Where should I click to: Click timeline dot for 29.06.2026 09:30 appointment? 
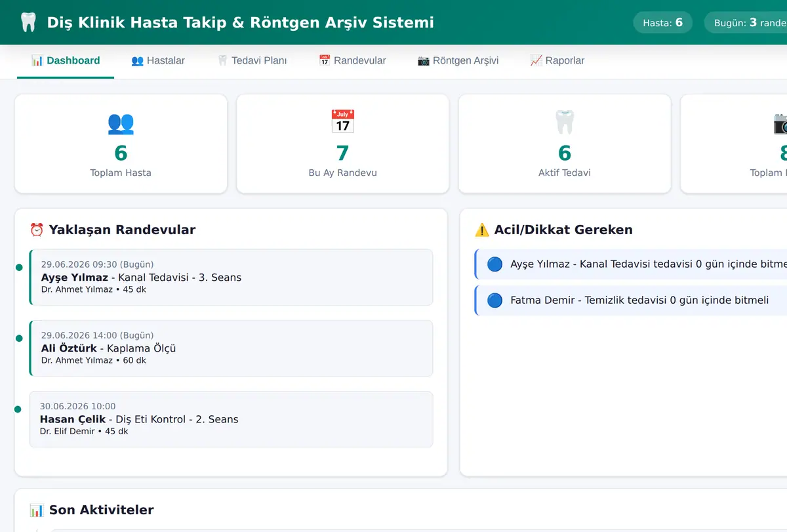(x=19, y=267)
